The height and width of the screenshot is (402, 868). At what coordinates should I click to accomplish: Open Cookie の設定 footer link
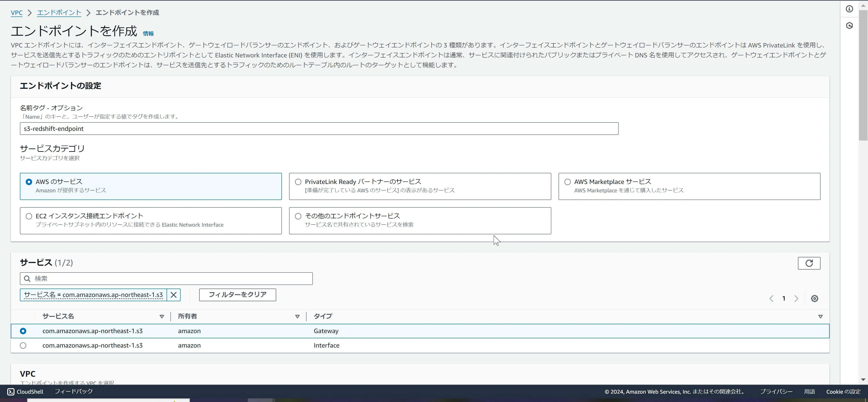point(843,392)
